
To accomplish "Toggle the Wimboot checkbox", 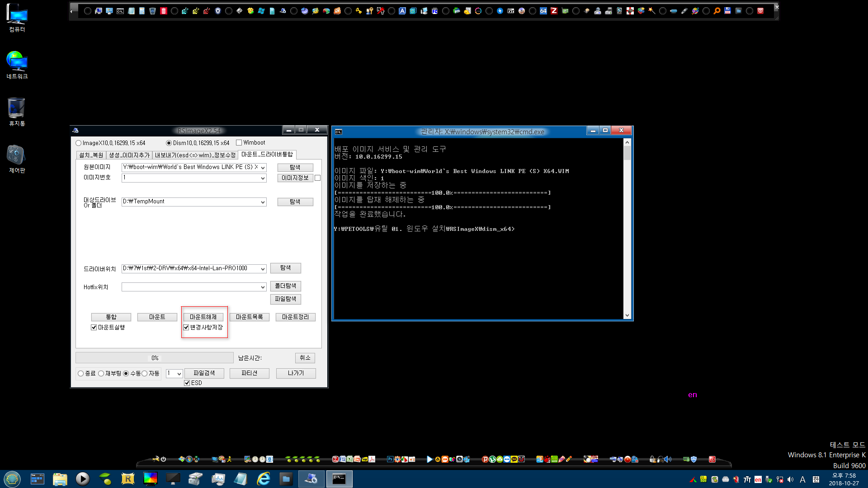I will [239, 143].
